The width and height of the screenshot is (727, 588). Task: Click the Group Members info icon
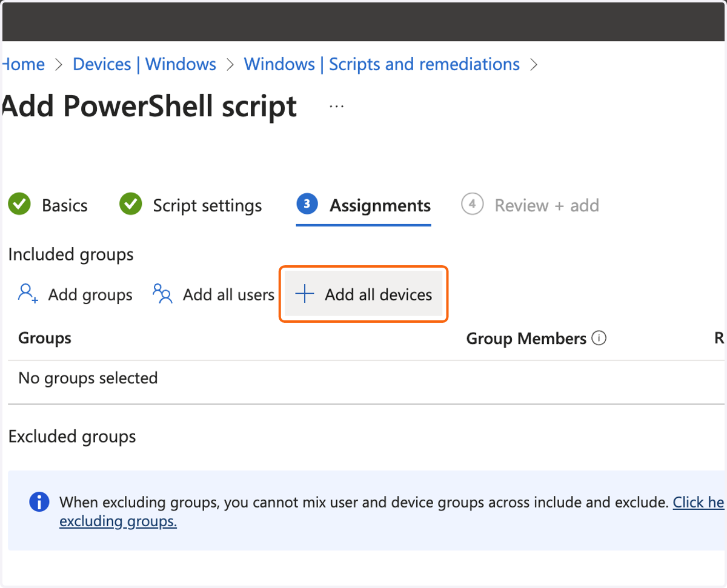click(x=599, y=338)
